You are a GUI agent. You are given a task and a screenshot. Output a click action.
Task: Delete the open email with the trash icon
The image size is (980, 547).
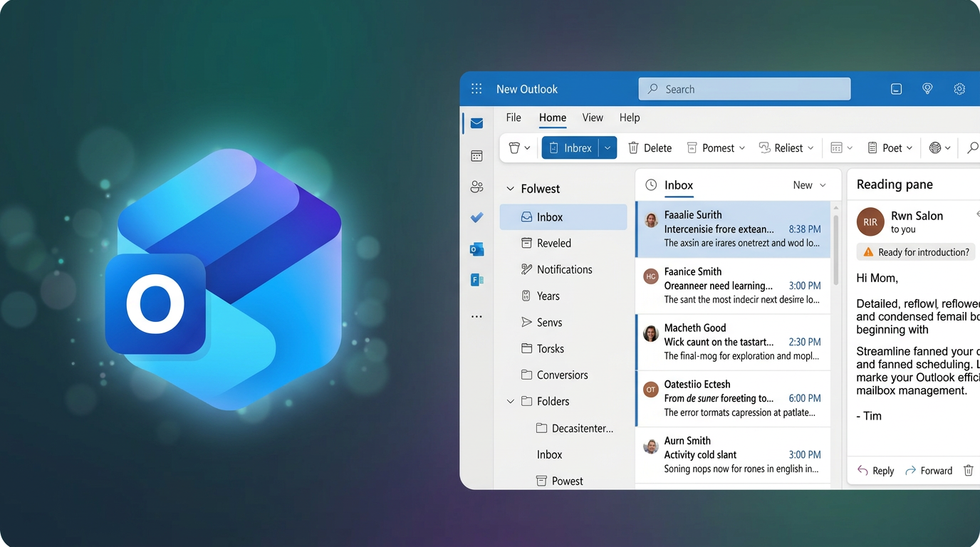[x=968, y=470]
